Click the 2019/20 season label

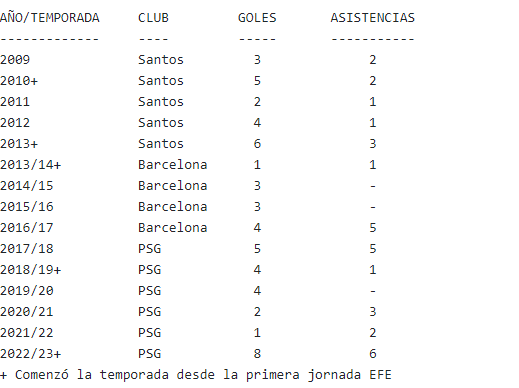click(x=27, y=291)
